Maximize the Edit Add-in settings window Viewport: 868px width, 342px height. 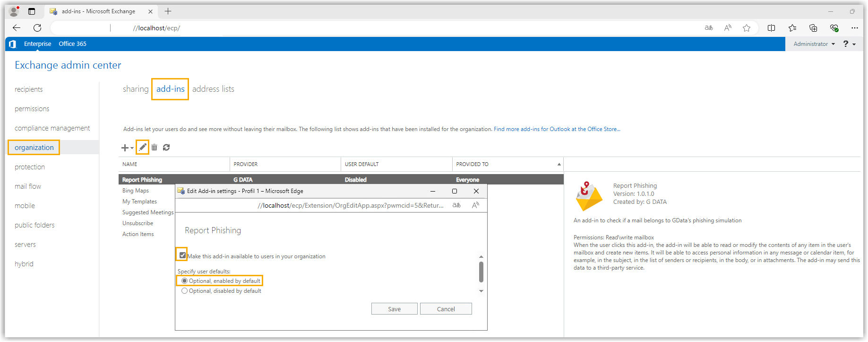tap(455, 191)
